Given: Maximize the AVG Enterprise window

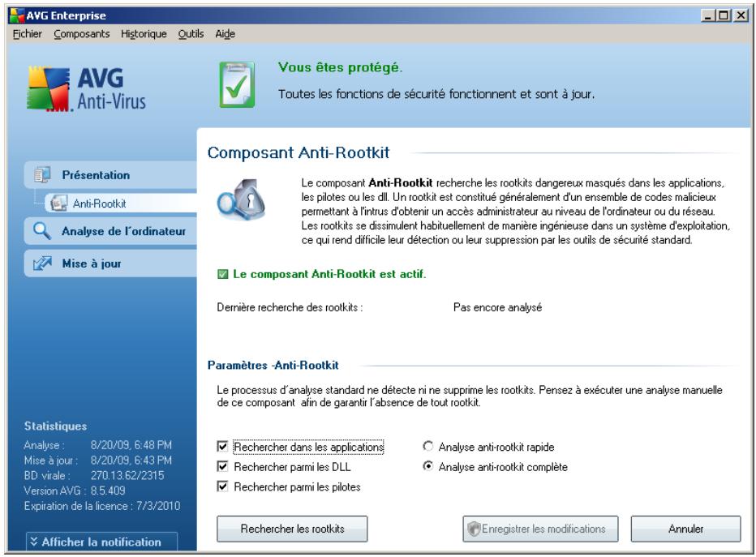Looking at the screenshot, I should coord(724,15).
